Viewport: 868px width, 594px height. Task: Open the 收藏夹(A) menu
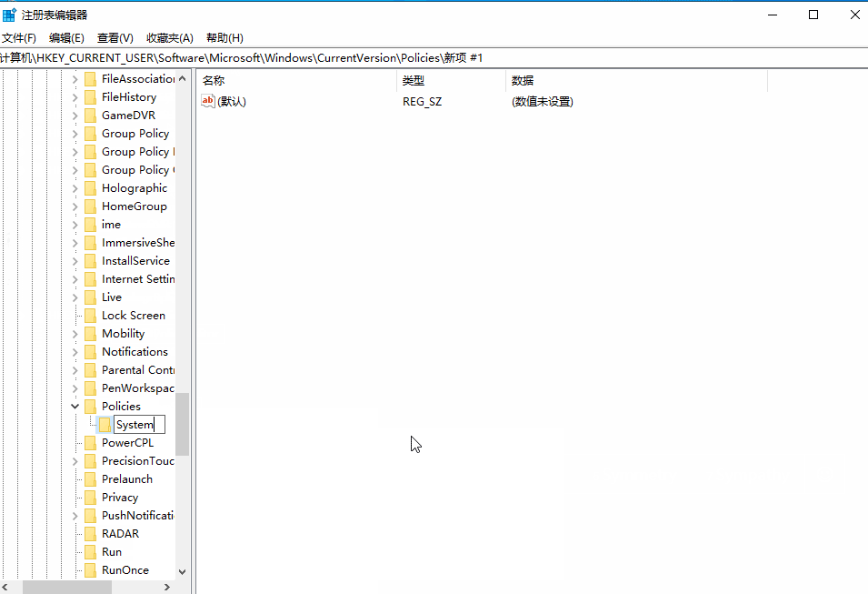tap(169, 37)
